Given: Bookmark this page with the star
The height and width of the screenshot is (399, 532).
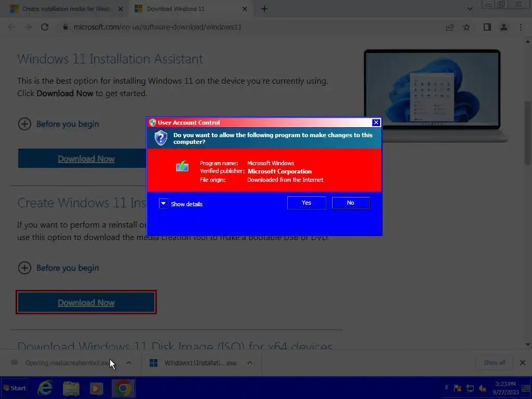Looking at the screenshot, I should pos(467,27).
